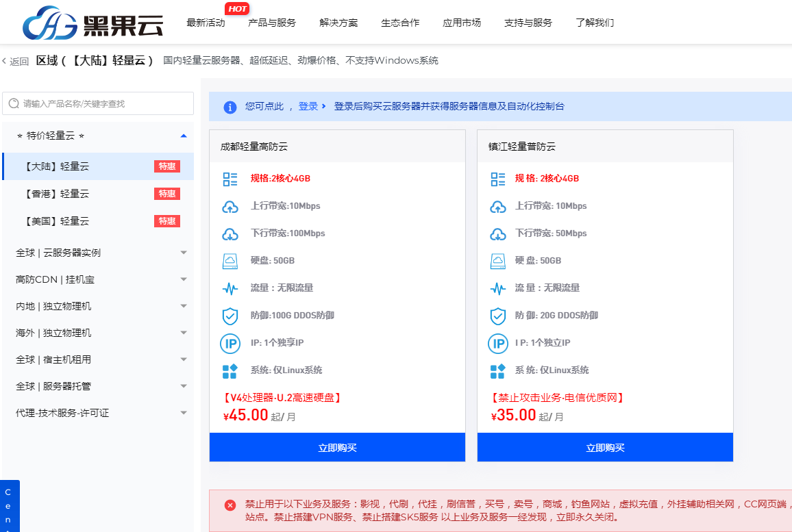The height and width of the screenshot is (532, 792).
Task: Open the 产品与服务 menu
Action: pyautogui.click(x=273, y=22)
